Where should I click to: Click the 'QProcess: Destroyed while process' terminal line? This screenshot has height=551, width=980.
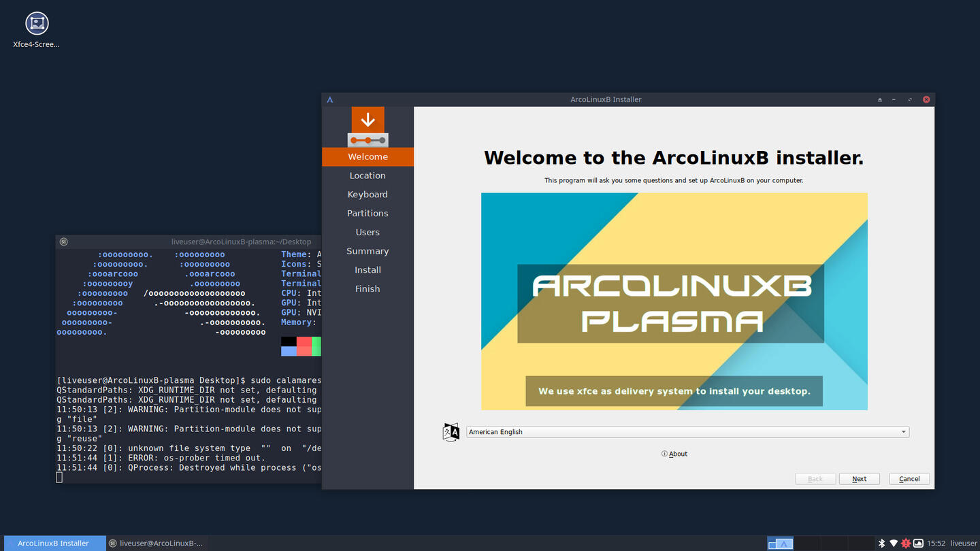click(189, 467)
